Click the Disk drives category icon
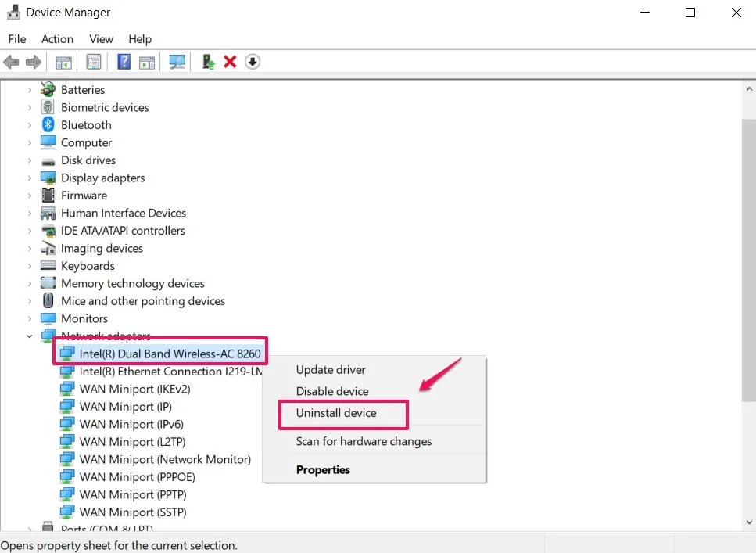The image size is (756, 553). 48,161
